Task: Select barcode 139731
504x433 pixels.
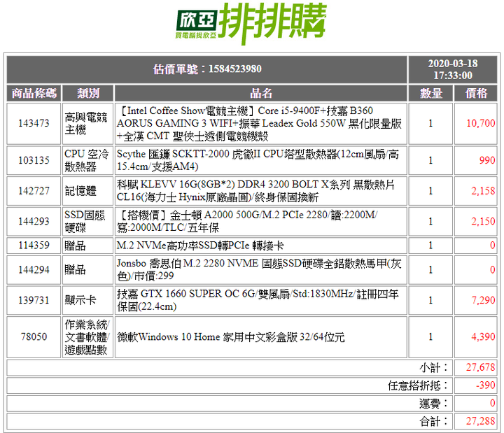Action: pos(34,300)
